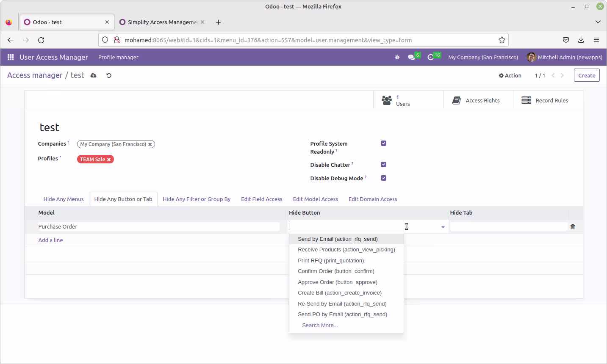Open the Action dropdown menu
607x364 pixels.
coord(510,75)
